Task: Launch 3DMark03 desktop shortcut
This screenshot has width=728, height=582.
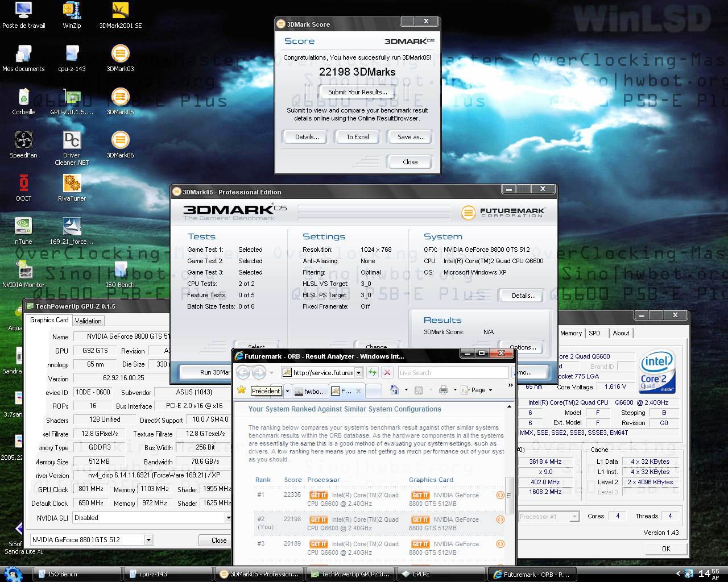Action: (120, 59)
